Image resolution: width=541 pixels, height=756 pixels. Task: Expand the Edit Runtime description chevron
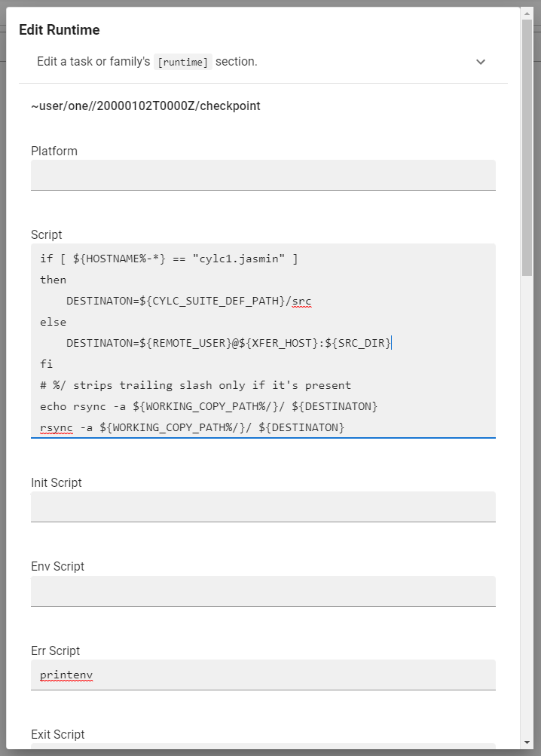pos(481,62)
